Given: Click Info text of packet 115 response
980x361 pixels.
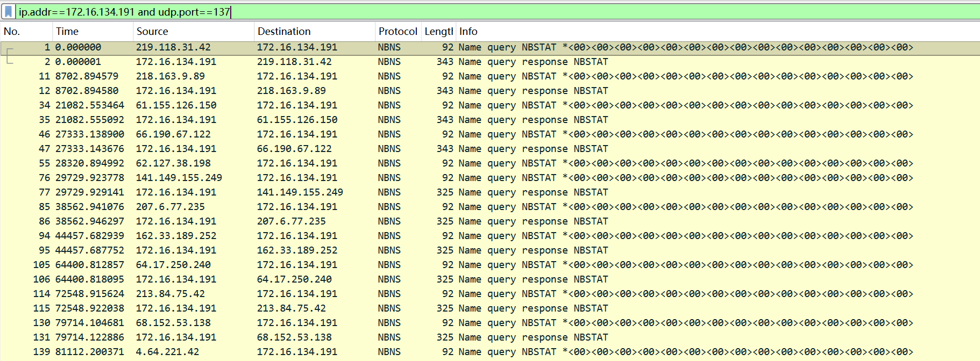Looking at the screenshot, I should (533, 308).
